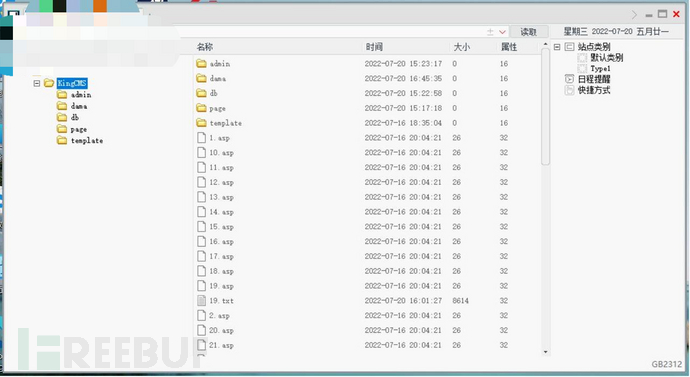Select the 1.asp file icon
The height and width of the screenshot is (377, 690).
202,138
